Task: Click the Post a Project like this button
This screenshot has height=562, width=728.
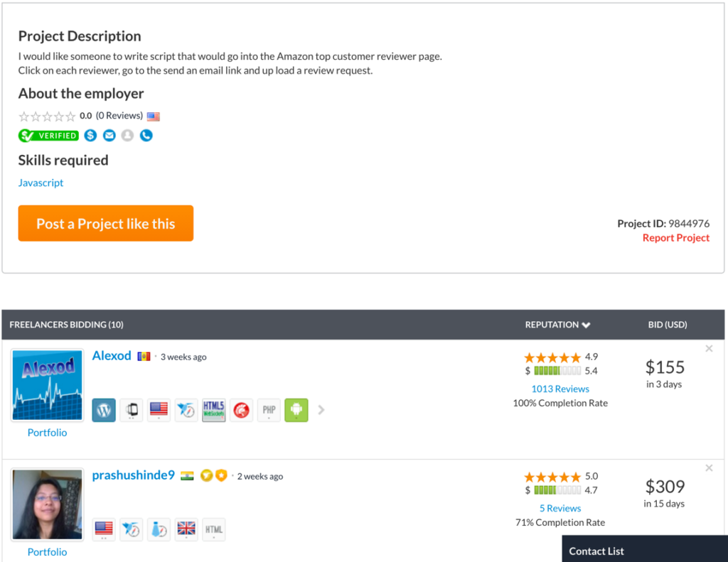Action: (x=106, y=223)
